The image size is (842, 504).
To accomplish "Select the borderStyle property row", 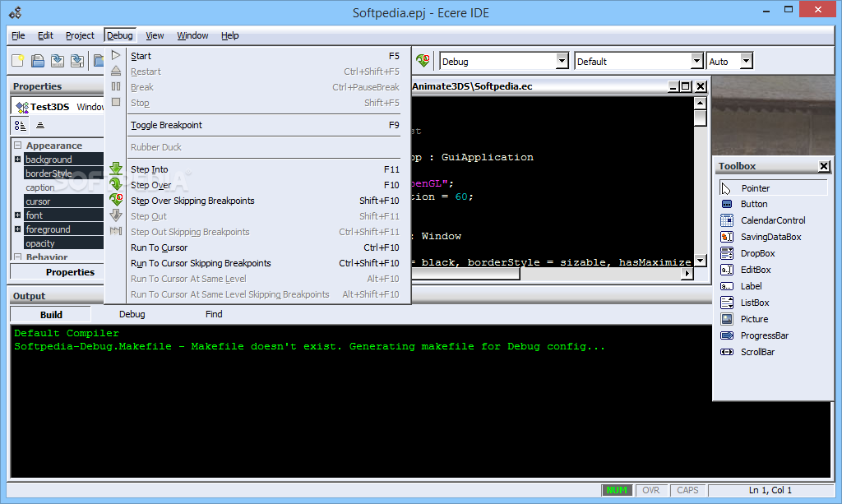I will pyautogui.click(x=64, y=173).
